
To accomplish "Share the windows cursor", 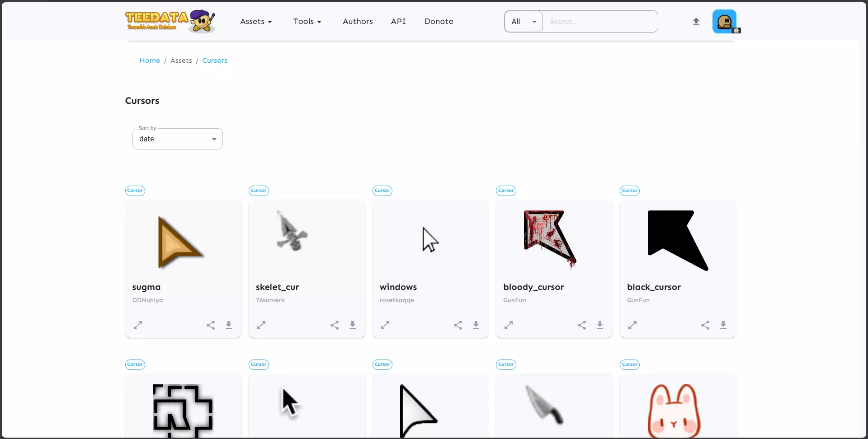I will click(458, 325).
